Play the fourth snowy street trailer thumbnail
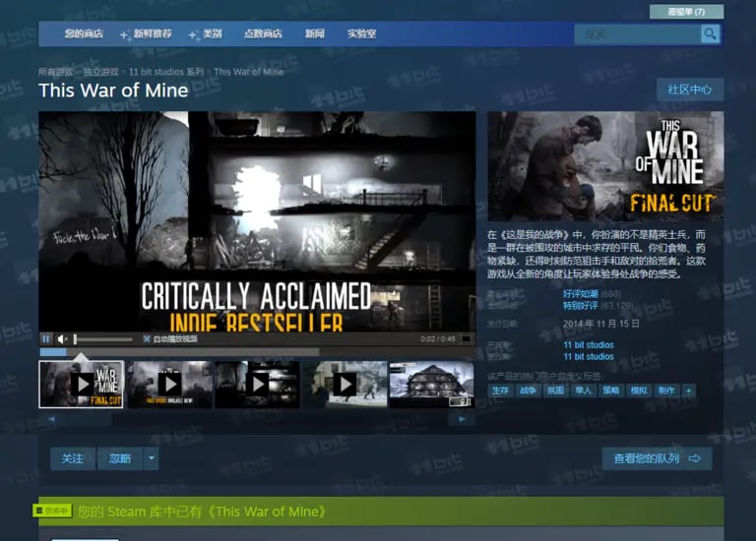756x541 pixels. coord(346,385)
